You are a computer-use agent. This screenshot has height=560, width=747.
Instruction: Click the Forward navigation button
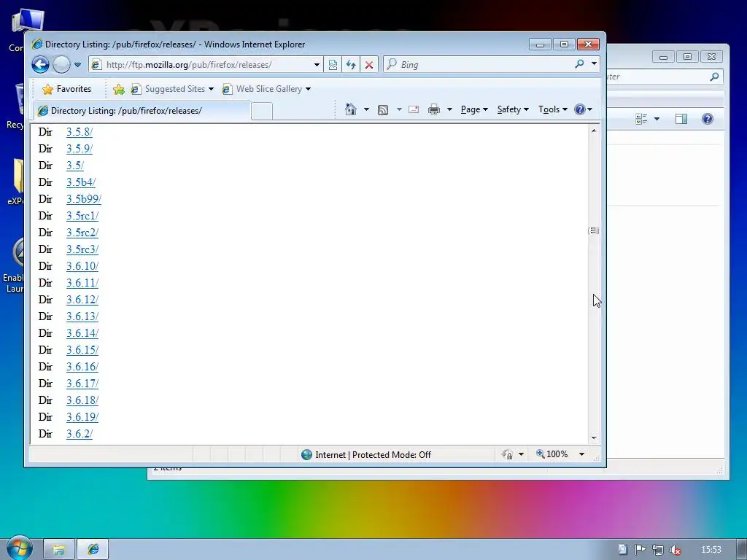pyautogui.click(x=61, y=64)
